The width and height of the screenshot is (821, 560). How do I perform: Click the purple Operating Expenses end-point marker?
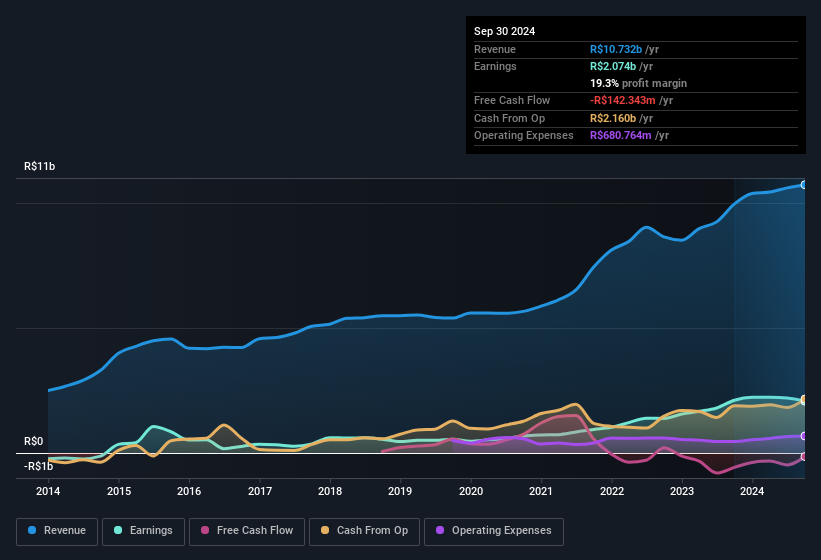[x=803, y=436]
